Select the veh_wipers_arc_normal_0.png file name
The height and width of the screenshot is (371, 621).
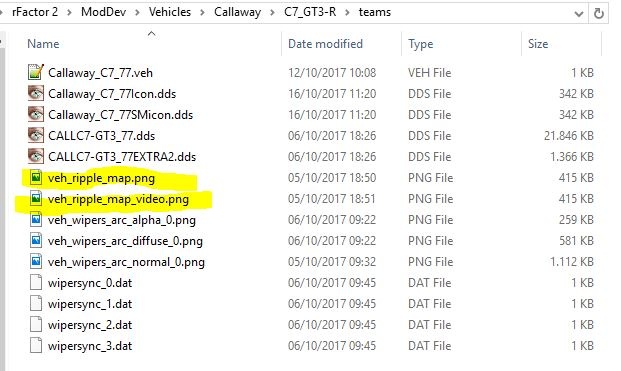point(126,262)
